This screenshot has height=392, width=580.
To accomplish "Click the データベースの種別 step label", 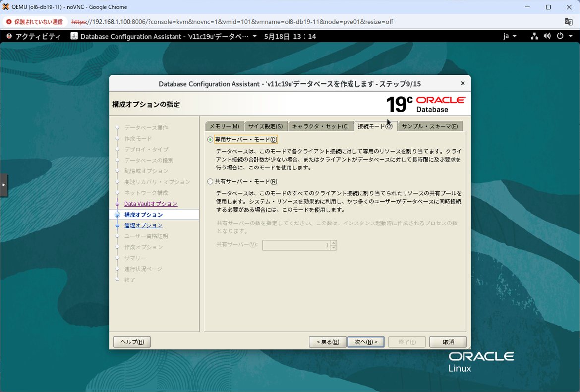I will [x=149, y=160].
